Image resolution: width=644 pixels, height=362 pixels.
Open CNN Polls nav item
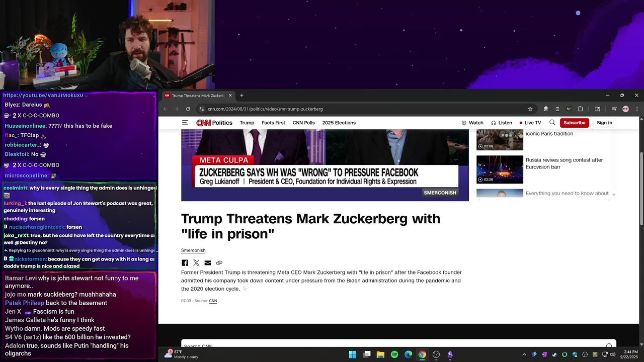303,123
